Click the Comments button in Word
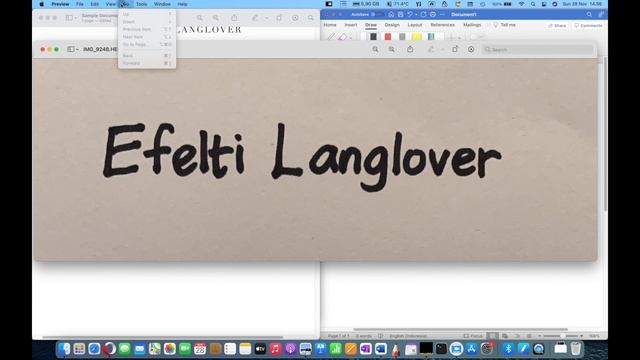640x360 pixels. point(588,25)
